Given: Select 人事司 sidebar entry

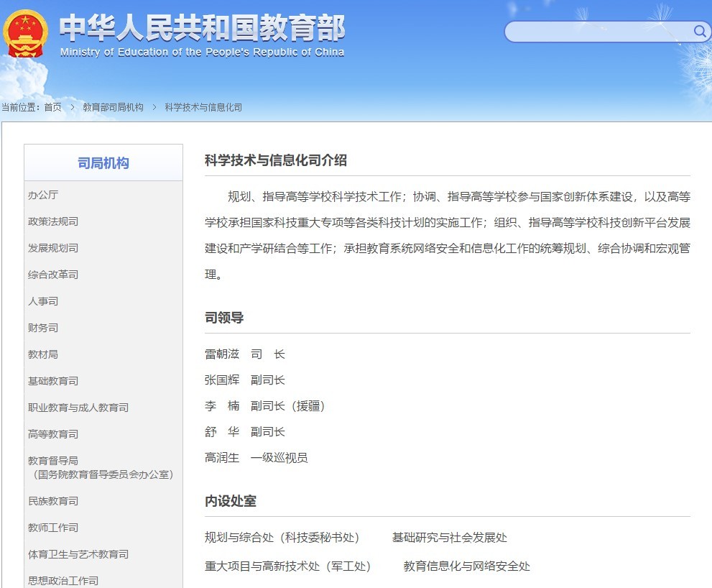Looking at the screenshot, I should (43, 301).
